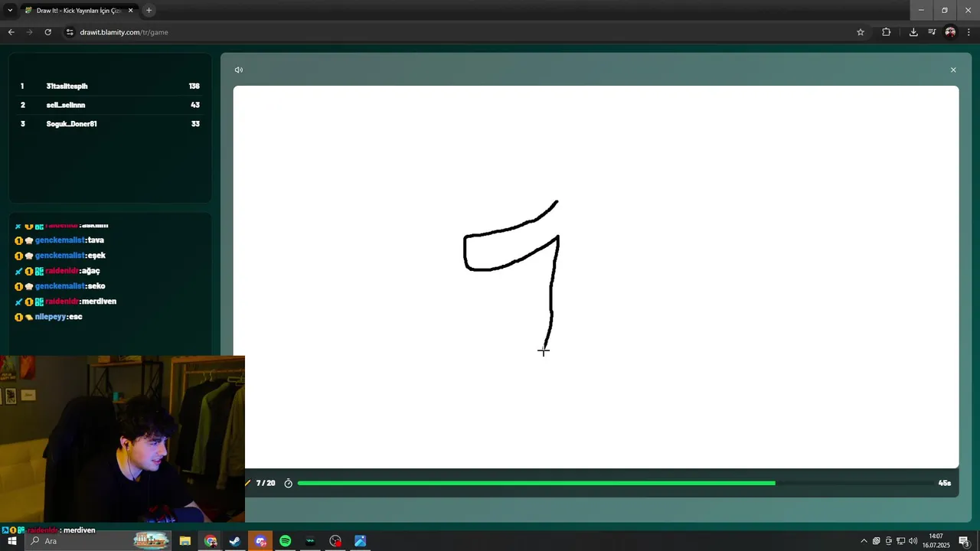The width and height of the screenshot is (980, 551).
Task: Switch to Chrome in the taskbar
Action: pos(211,541)
